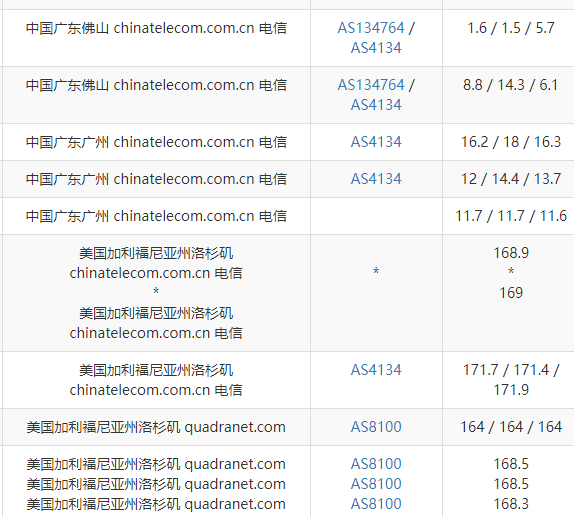Select the latency cell 11.7 / 11.7 / 11.6
Image resolution: width=574 pixels, height=517 pixels.
(x=511, y=216)
